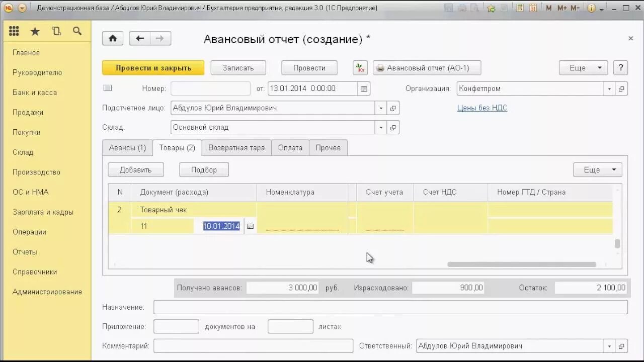644x362 pixels.
Task: Print Авансовый отчет (АО-1) form
Action: coord(427,68)
